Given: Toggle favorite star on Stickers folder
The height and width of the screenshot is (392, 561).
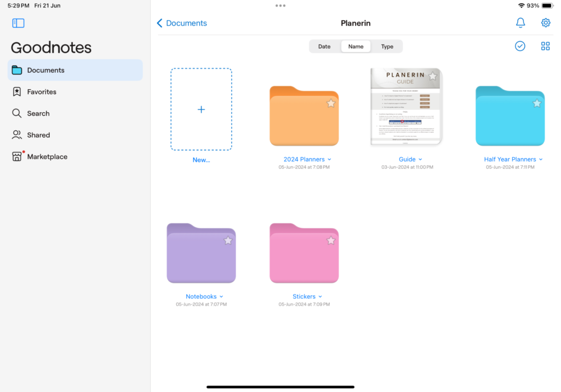Looking at the screenshot, I should click(331, 240).
